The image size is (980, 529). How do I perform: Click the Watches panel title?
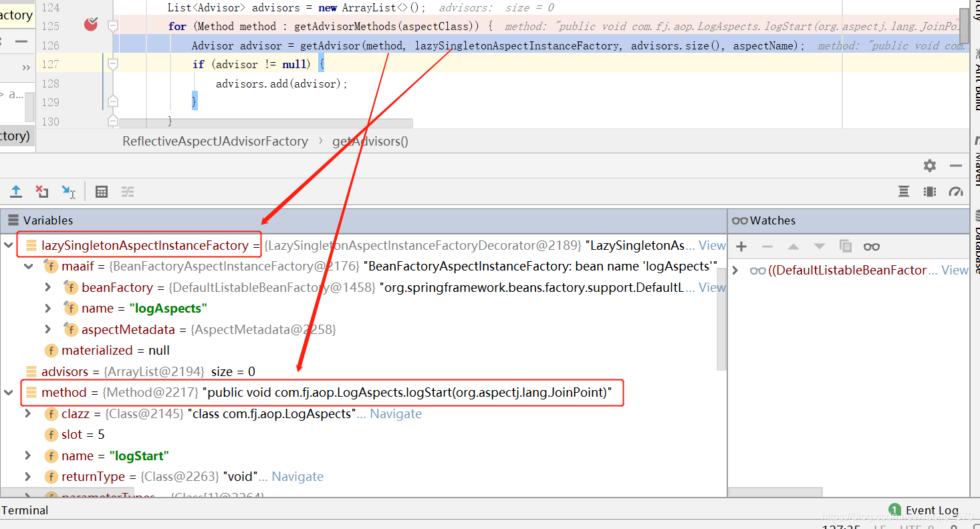point(773,220)
